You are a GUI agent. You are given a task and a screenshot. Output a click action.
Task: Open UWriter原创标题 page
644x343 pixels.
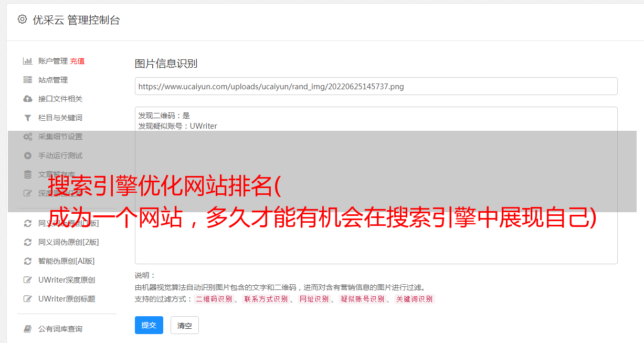[x=67, y=299]
